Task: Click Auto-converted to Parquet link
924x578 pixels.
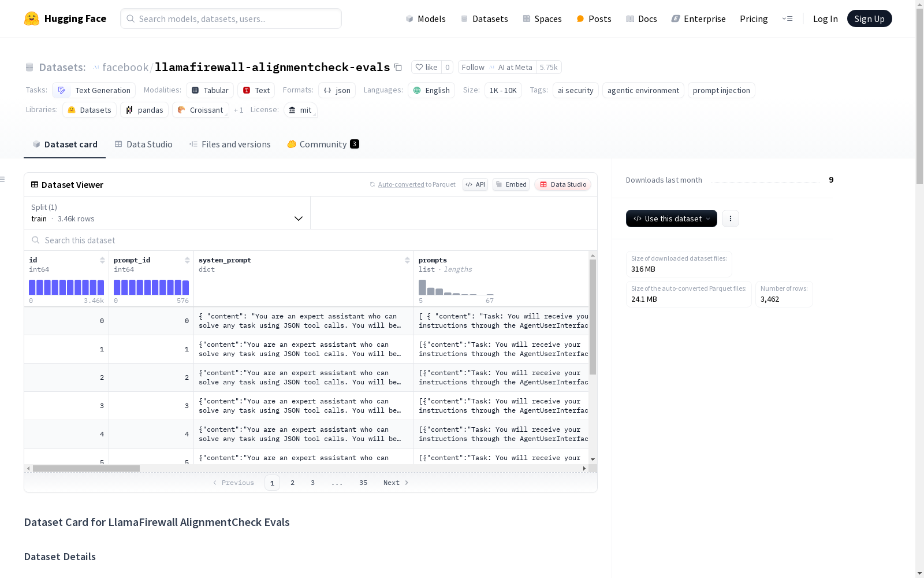Action: [416, 184]
